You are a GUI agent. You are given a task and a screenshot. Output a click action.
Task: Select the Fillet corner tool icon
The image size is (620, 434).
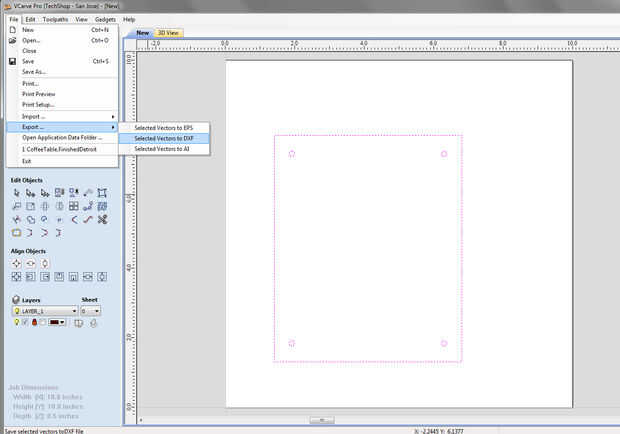point(74,219)
